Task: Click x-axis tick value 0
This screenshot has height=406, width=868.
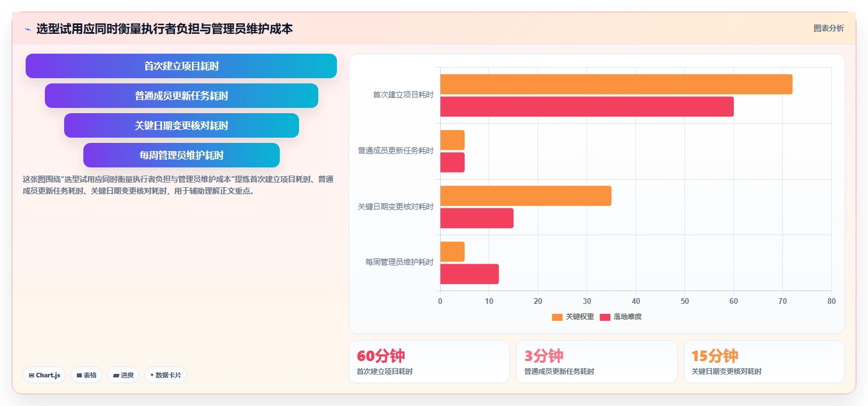Action: (x=440, y=302)
